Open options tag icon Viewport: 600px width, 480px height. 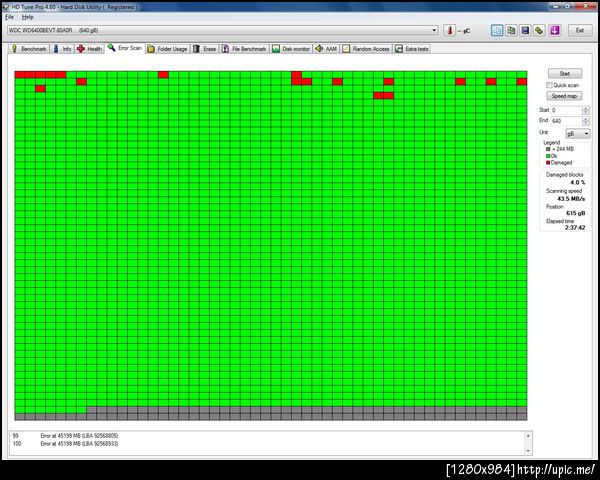pyautogui.click(x=540, y=31)
